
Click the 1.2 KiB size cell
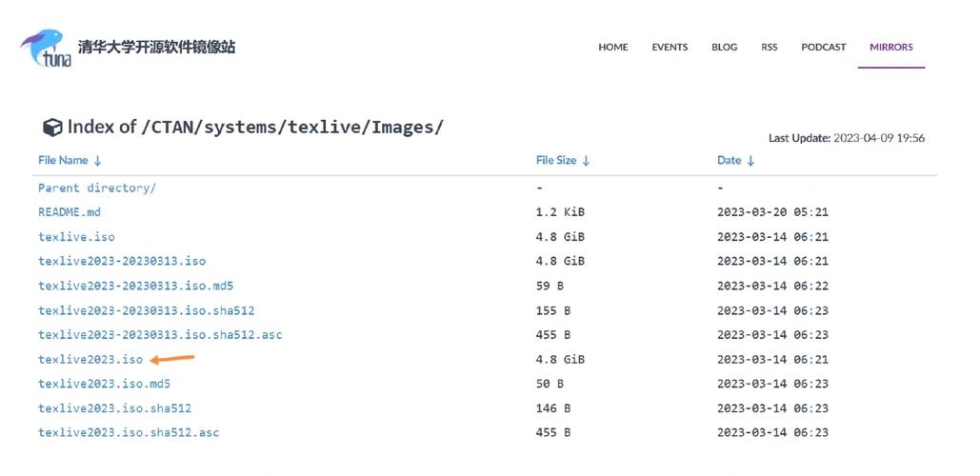tap(560, 212)
